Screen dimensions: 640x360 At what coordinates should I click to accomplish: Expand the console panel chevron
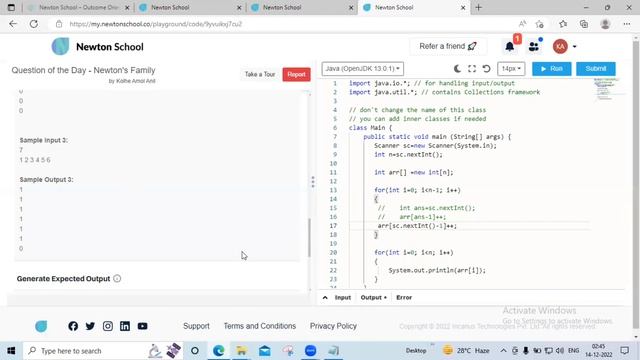tap(325, 298)
